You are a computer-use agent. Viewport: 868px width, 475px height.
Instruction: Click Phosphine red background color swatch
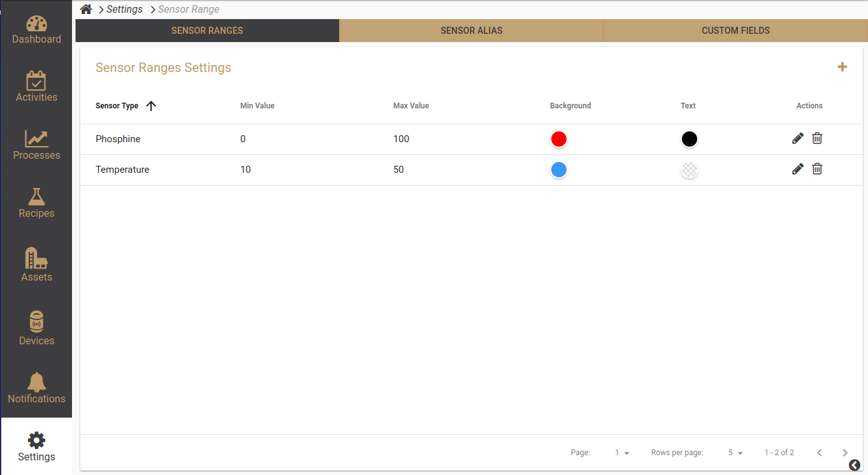[559, 139]
